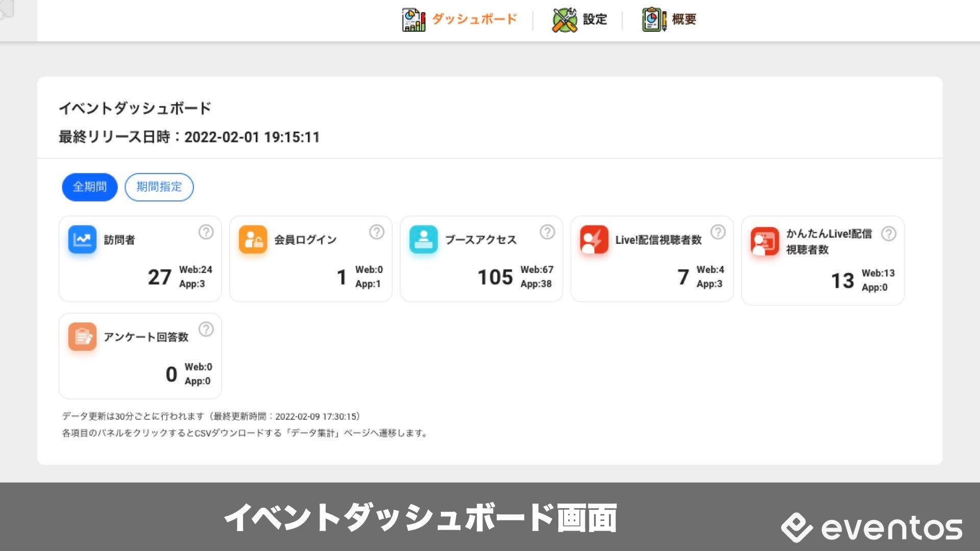Open the 概要 tab label

pyautogui.click(x=684, y=19)
